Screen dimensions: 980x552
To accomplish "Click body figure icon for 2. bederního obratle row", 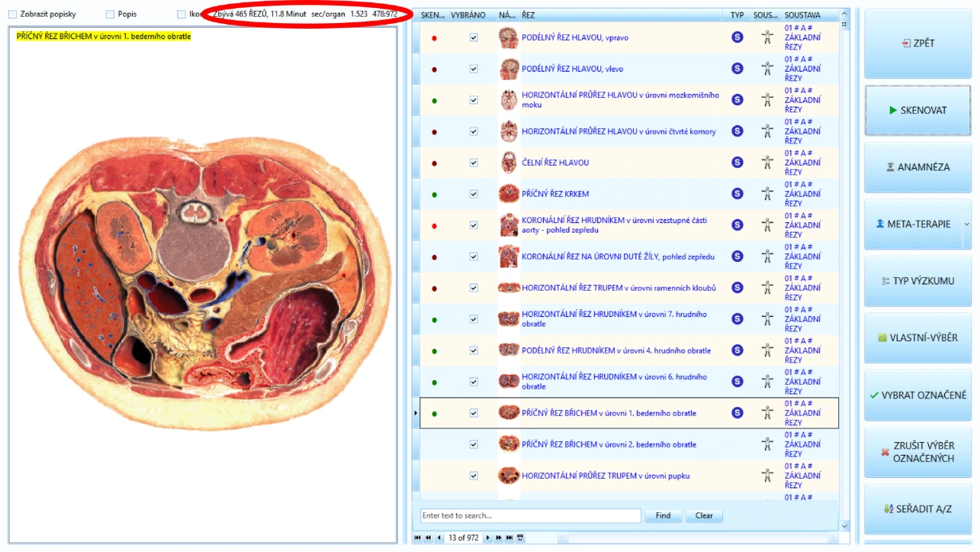I will (x=767, y=444).
